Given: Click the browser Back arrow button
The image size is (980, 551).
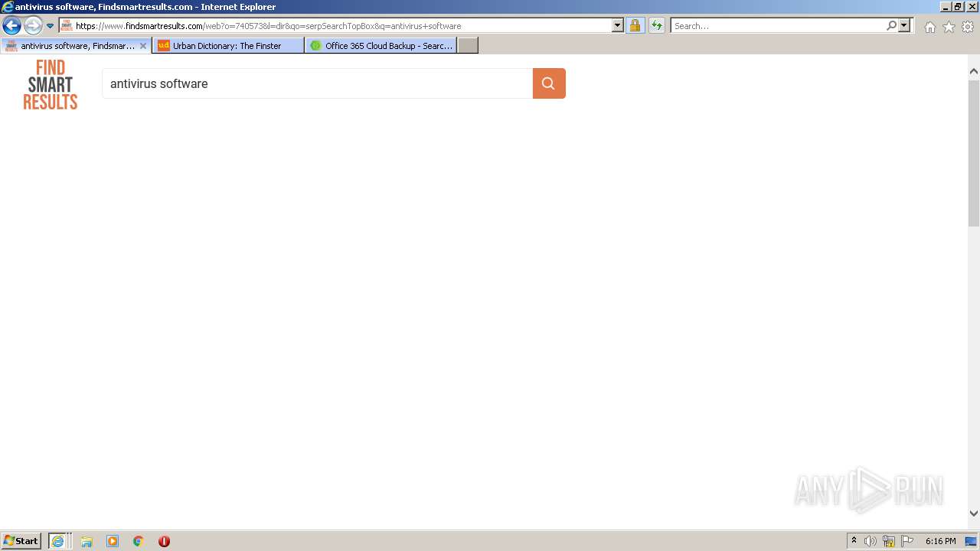Looking at the screenshot, I should [11, 26].
